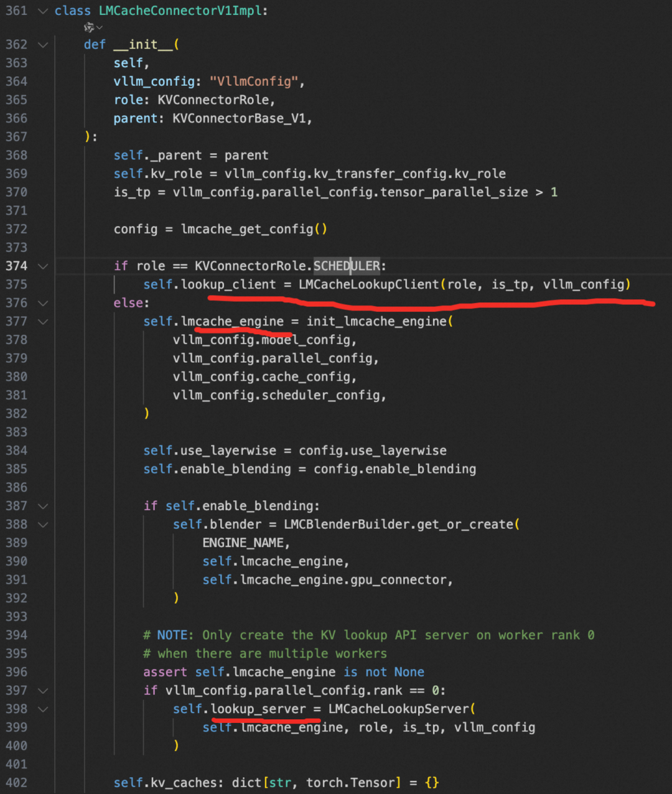Viewport: 672px width, 794px height.
Task: Click LMCBlenderBuilder on line 388
Action: point(347,525)
